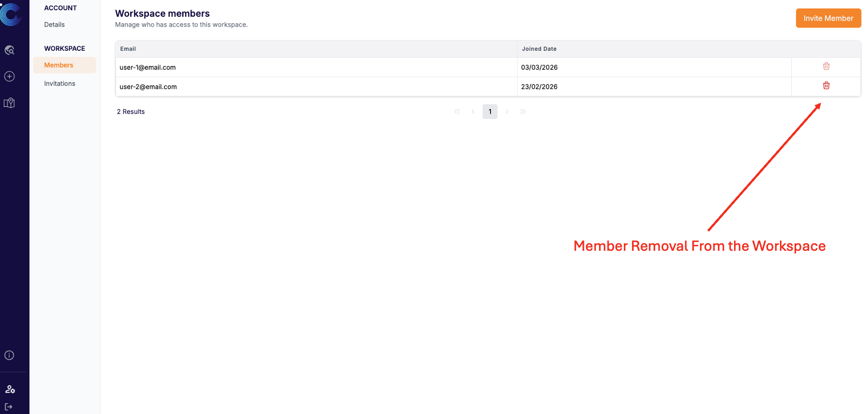The width and height of the screenshot is (868, 414).
Task: Click the Email column header
Action: tap(128, 49)
